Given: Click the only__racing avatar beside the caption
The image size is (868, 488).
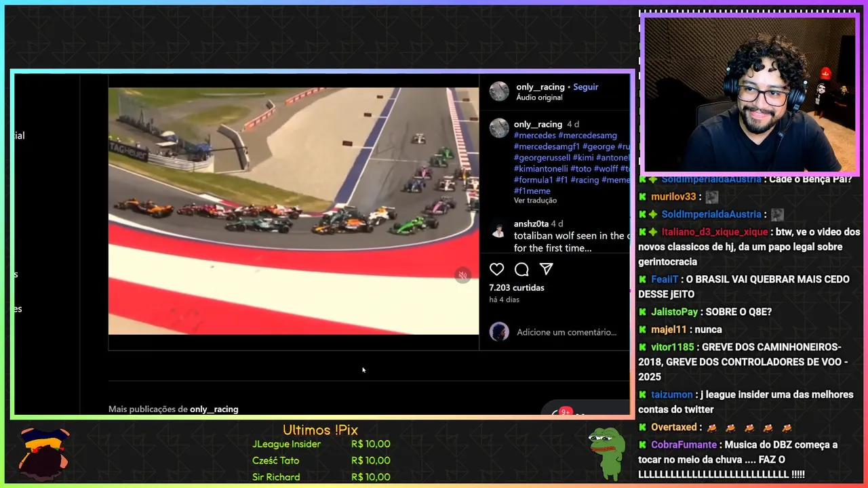Looking at the screenshot, I should (499, 128).
